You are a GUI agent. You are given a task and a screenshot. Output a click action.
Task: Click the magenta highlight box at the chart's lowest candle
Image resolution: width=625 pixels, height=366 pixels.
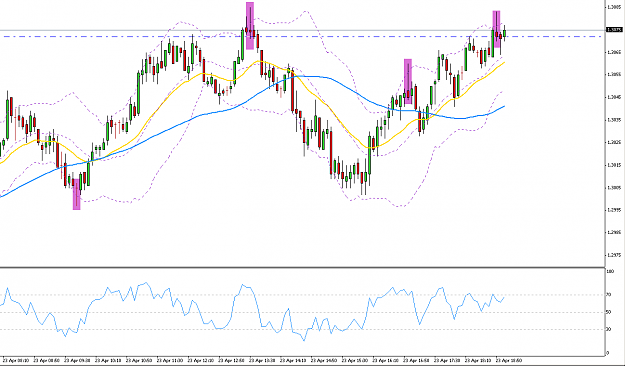coord(77,194)
